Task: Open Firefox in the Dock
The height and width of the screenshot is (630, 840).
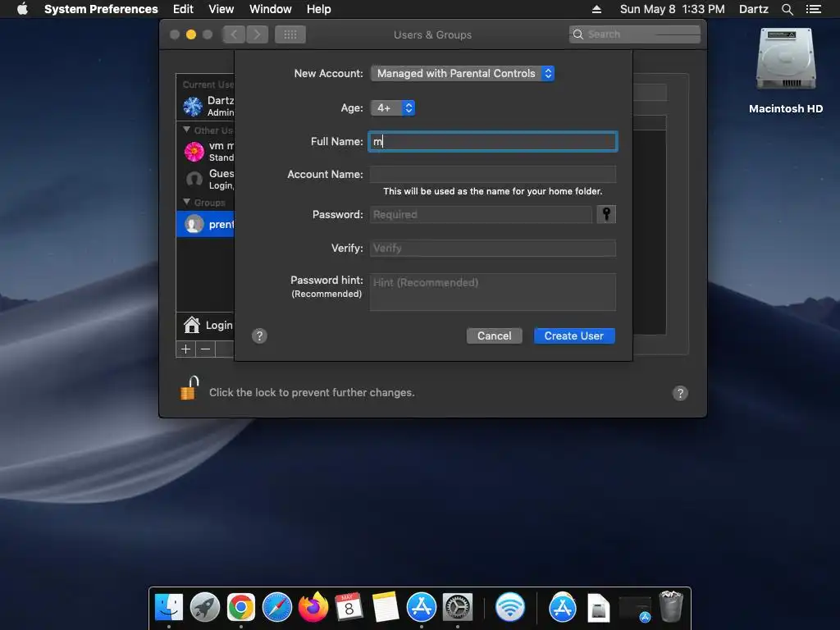Action: (313, 607)
